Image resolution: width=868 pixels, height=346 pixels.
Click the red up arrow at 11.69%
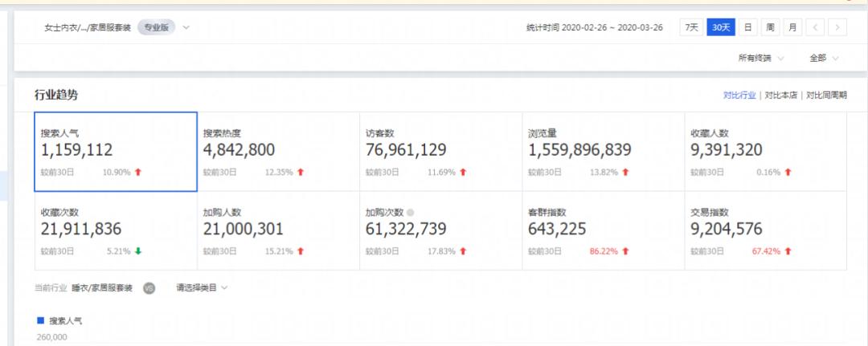(x=463, y=172)
